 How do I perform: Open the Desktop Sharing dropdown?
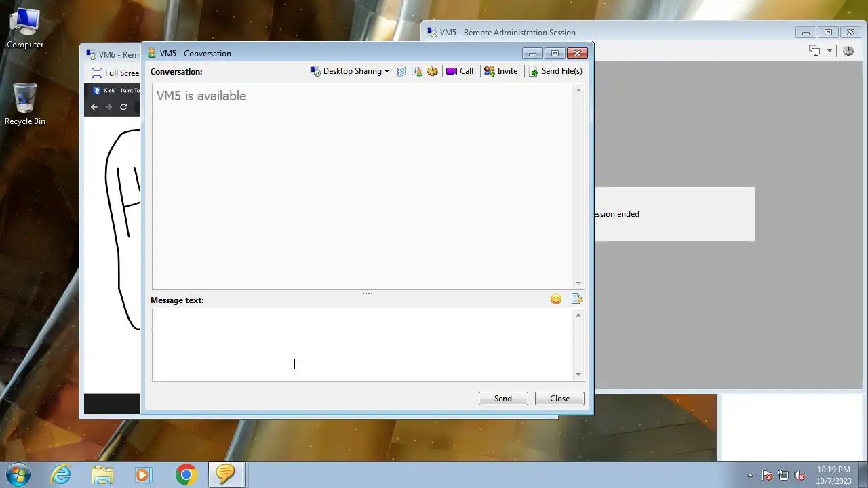pos(349,71)
